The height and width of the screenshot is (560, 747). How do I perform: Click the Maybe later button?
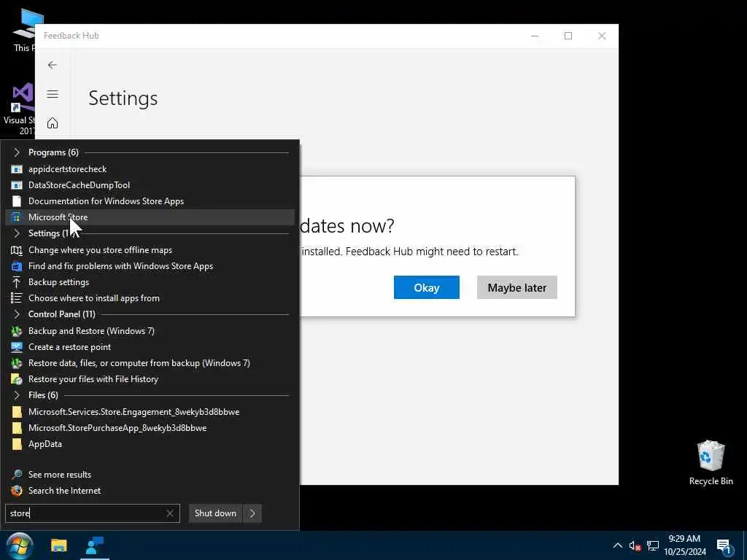pyautogui.click(x=517, y=287)
